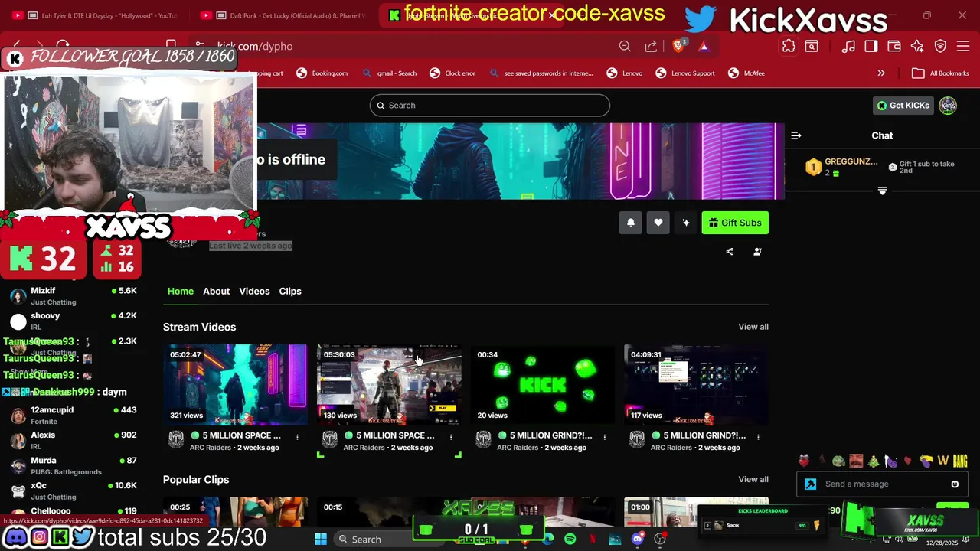Click the Windows Start button
The height and width of the screenshot is (551, 980).
(x=321, y=539)
